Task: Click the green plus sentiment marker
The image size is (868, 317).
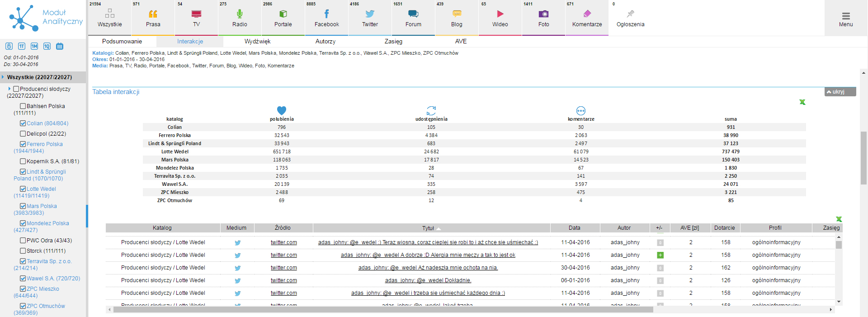Action: pyautogui.click(x=660, y=255)
